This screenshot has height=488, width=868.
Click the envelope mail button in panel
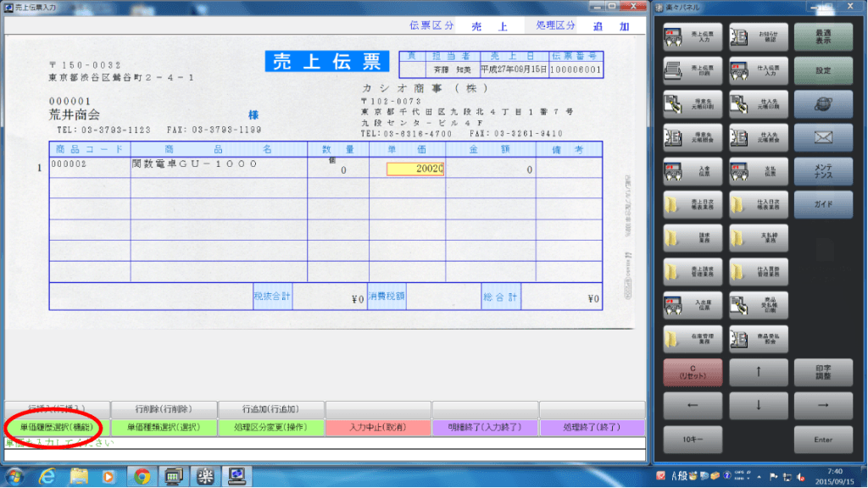tap(823, 138)
